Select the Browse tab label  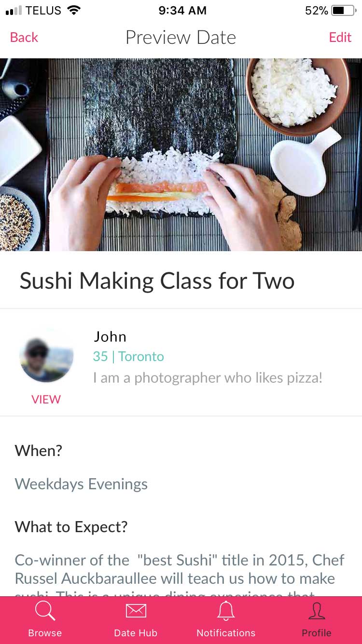point(45,633)
